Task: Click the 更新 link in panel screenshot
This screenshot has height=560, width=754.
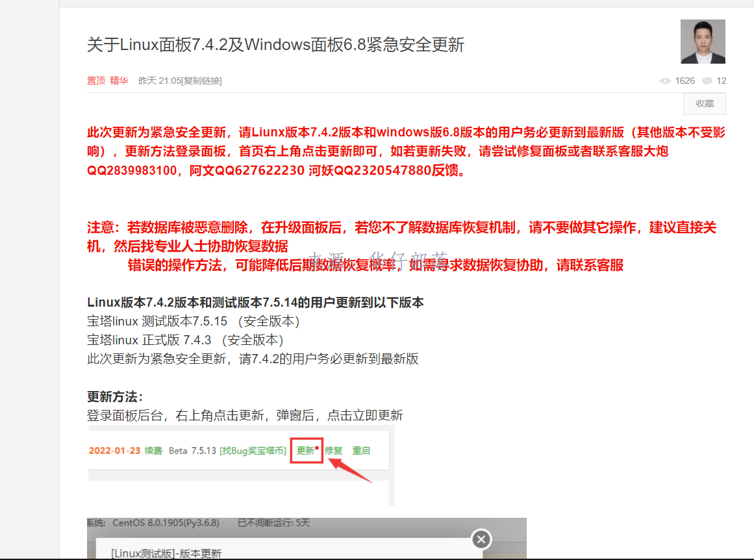Action: pyautogui.click(x=306, y=451)
